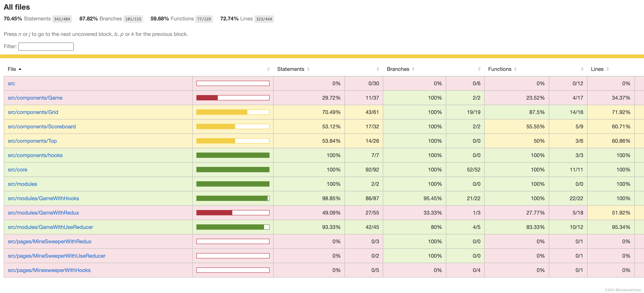This screenshot has width=644, height=293.
Task: Click the All files heading
Action: pyautogui.click(x=17, y=7)
